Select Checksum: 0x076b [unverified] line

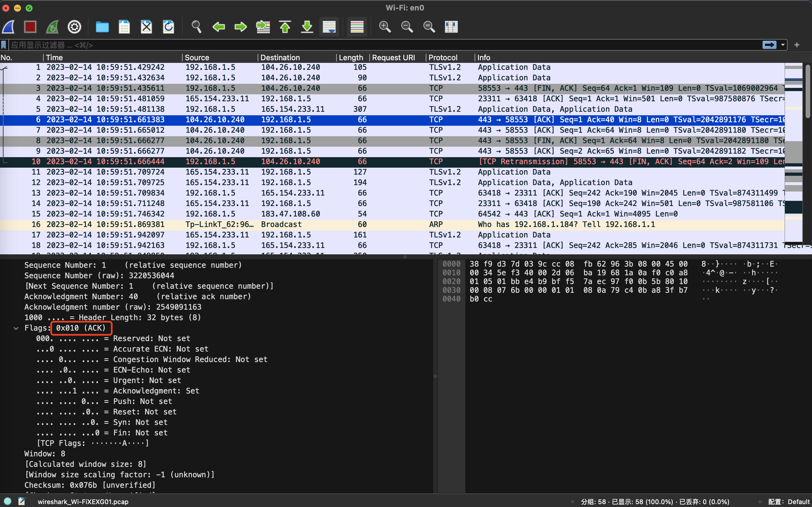(x=90, y=485)
